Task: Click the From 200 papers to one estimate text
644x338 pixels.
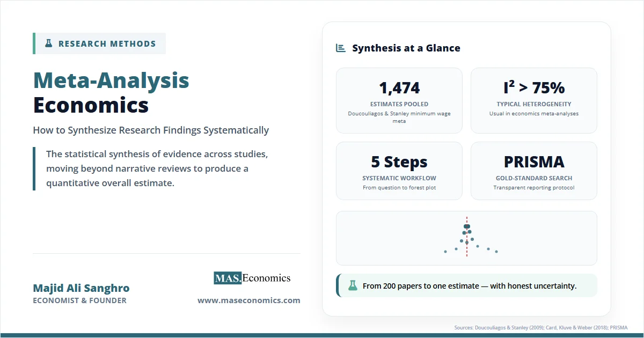Action: (x=470, y=286)
